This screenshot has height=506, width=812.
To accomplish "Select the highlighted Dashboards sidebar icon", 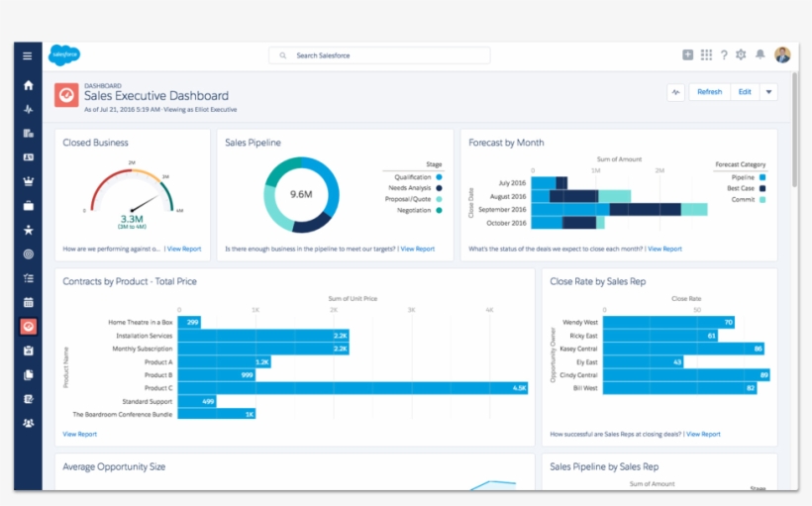I will [x=28, y=326].
